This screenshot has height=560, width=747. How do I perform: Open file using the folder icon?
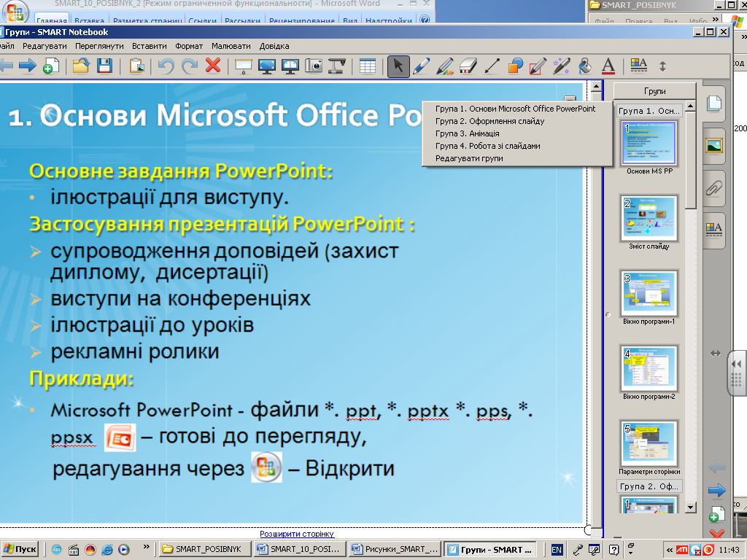pos(81,66)
